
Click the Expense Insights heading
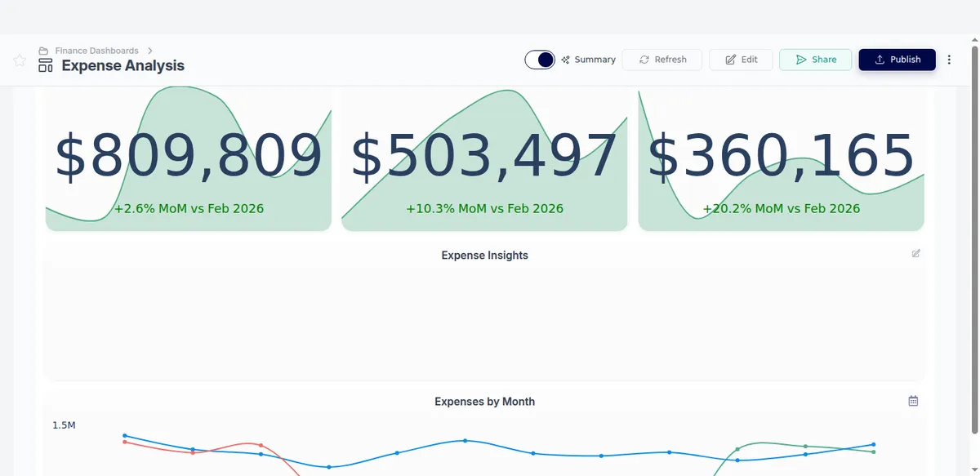tap(484, 256)
